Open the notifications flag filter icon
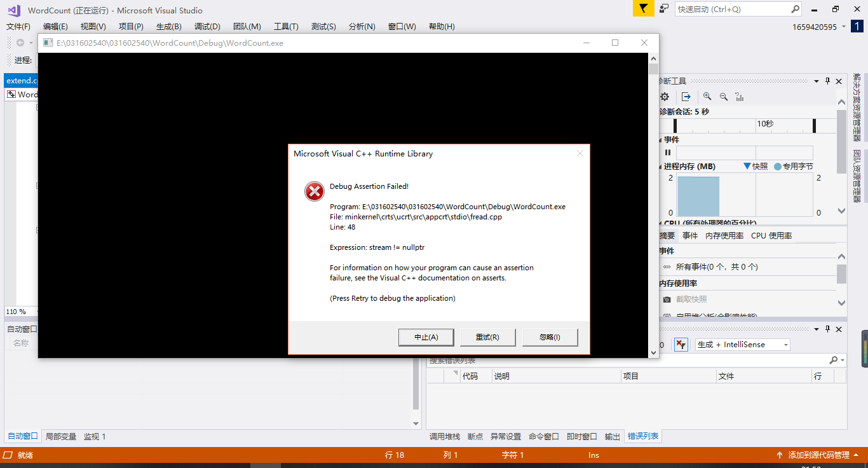868x468 pixels. [643, 9]
